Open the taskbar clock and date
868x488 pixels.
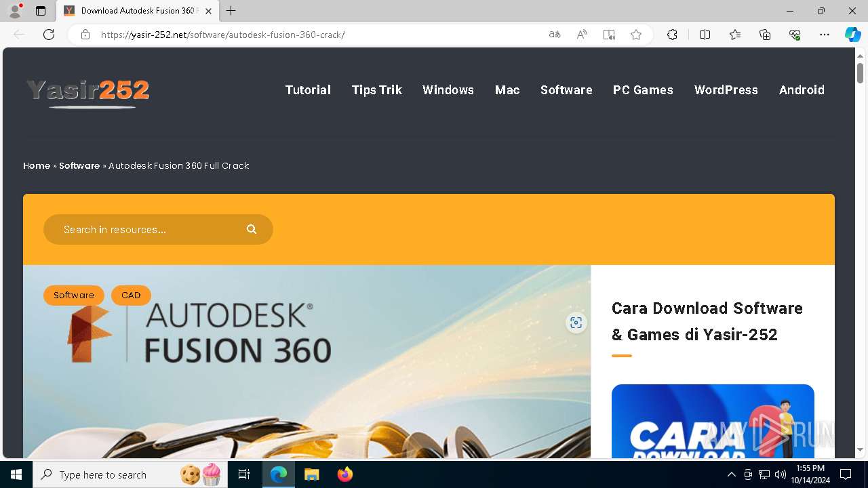click(810, 474)
